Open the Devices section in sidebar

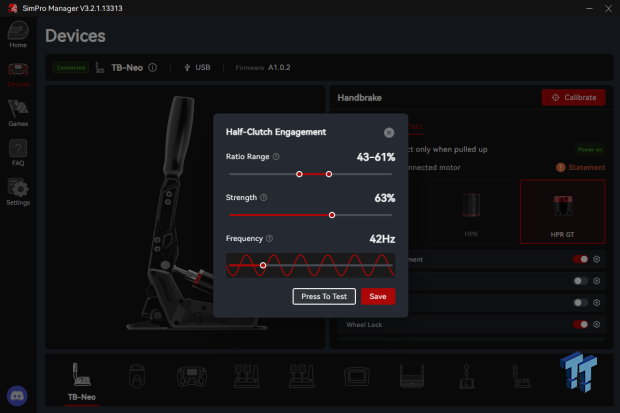click(x=18, y=75)
